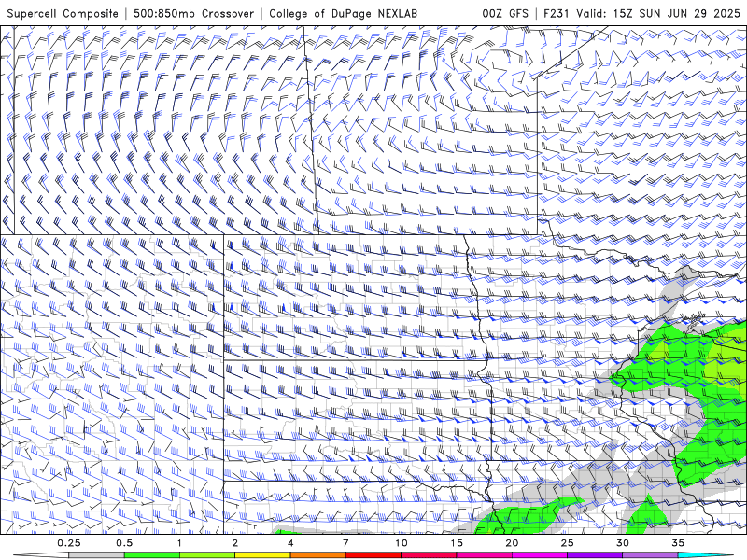Click the 0.25 legend value
Screen dimensions: 747x560
point(68,543)
